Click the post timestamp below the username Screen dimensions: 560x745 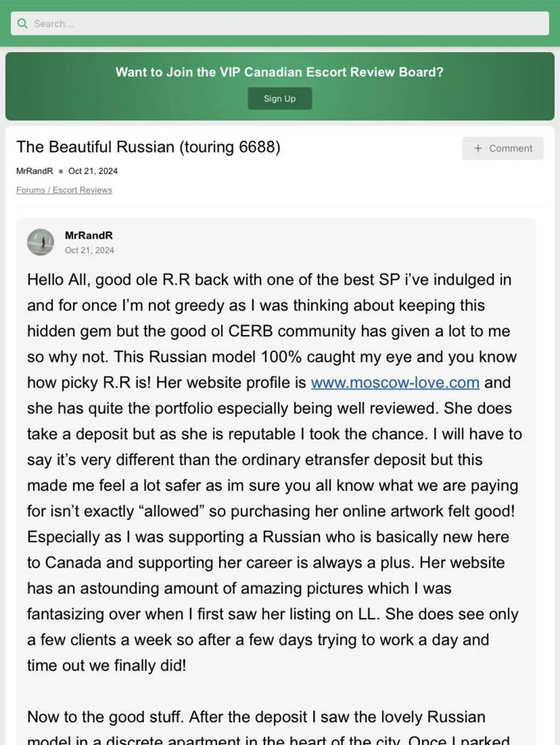coord(90,250)
